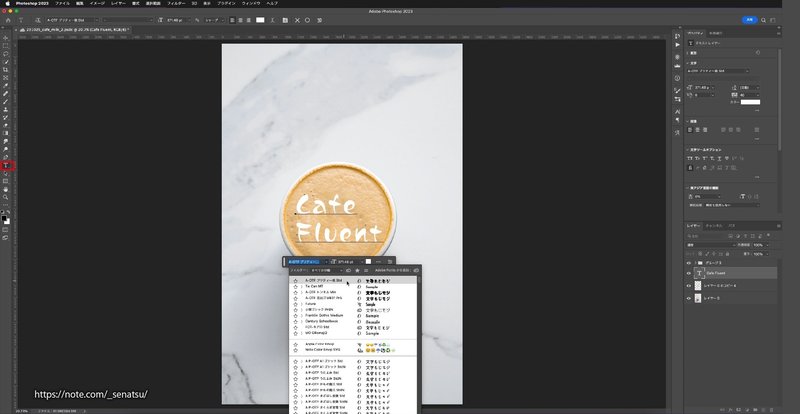Collapse the 段落 section in Properties

(687, 121)
